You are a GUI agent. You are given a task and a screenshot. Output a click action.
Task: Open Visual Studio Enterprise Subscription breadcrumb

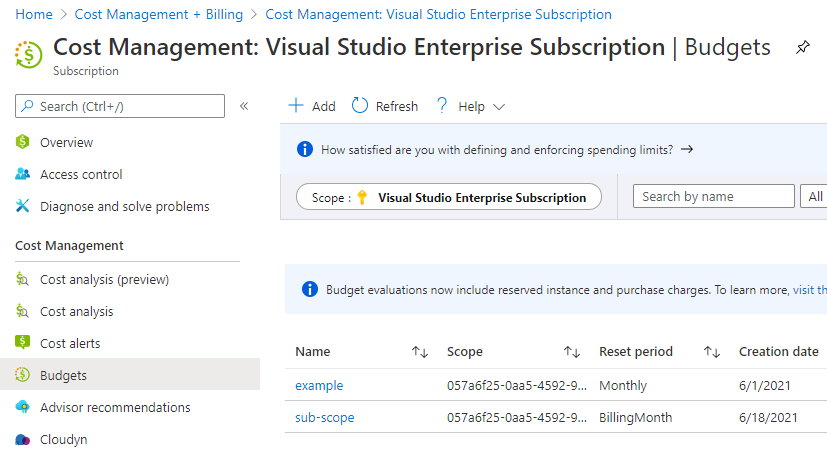pos(438,14)
